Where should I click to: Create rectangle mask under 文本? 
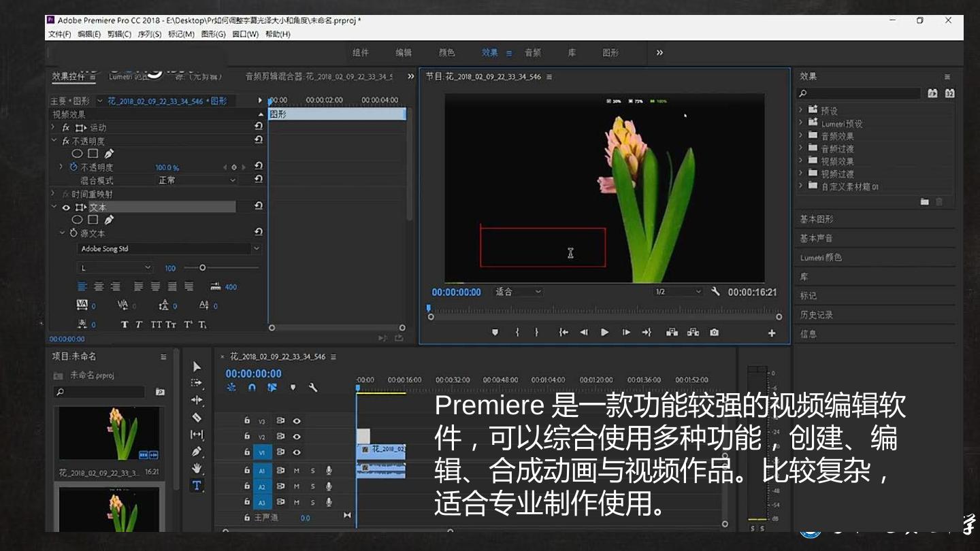(93, 220)
